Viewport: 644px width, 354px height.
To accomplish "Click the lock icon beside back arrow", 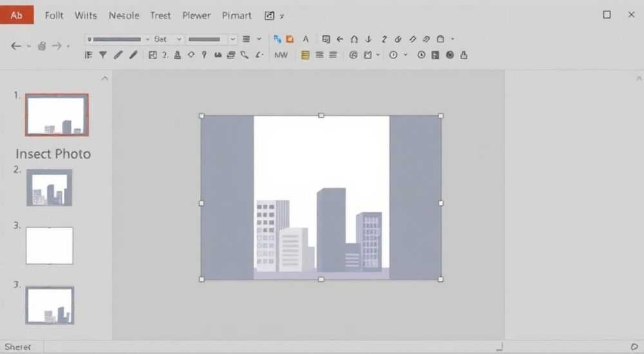I will (x=41, y=46).
